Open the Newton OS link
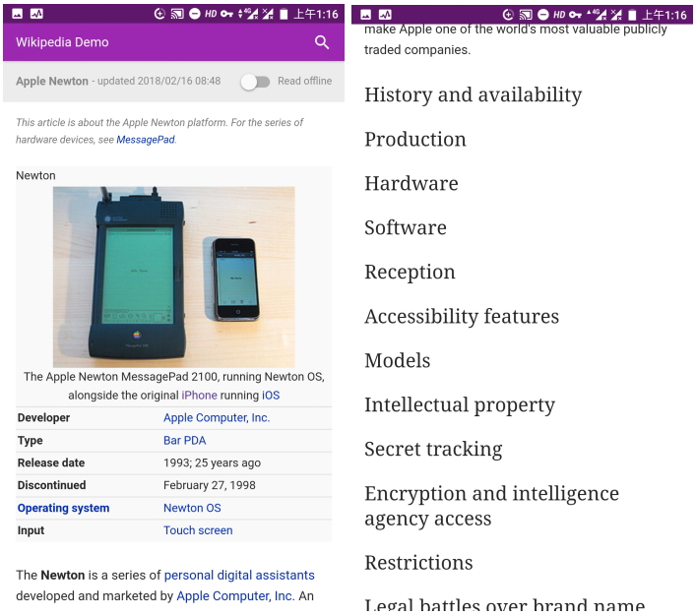 [192, 508]
